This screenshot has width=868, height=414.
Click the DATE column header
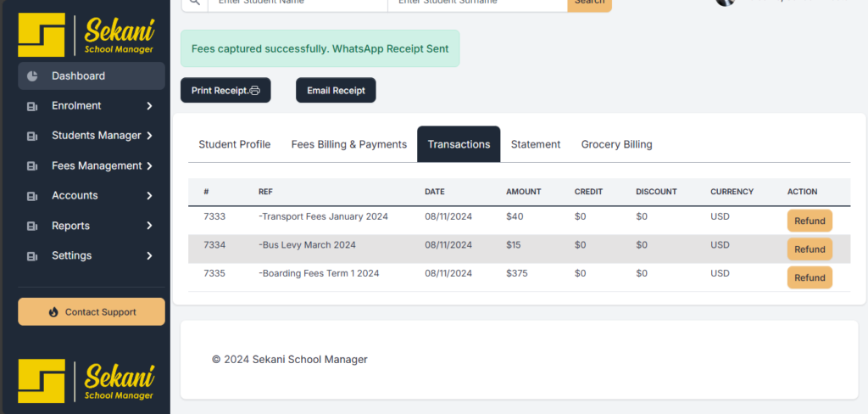[x=435, y=192]
